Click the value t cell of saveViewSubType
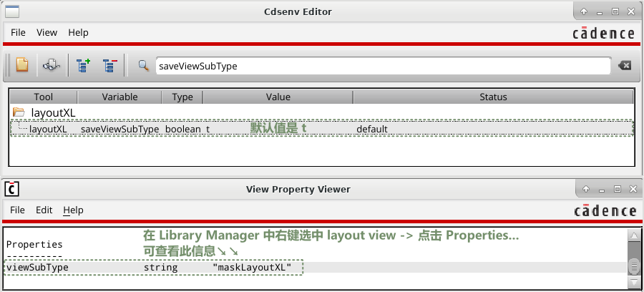The height and width of the screenshot is (292, 644). (x=208, y=129)
